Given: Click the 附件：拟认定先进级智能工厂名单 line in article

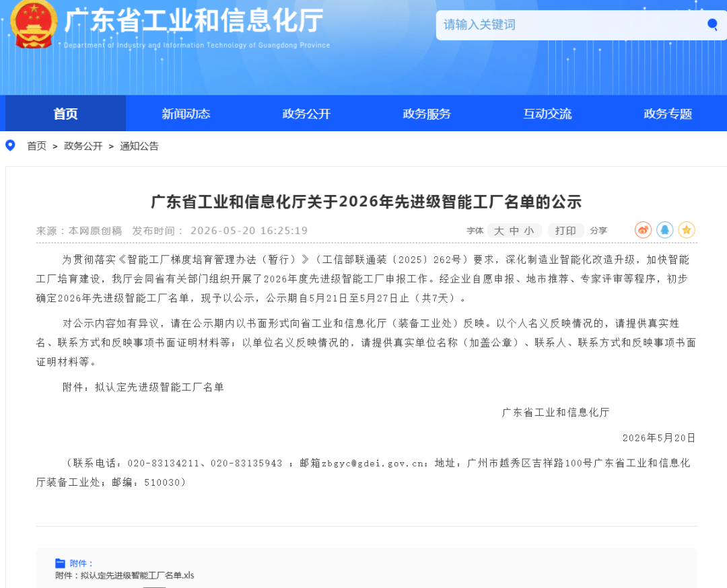Looking at the screenshot, I should [143, 387].
